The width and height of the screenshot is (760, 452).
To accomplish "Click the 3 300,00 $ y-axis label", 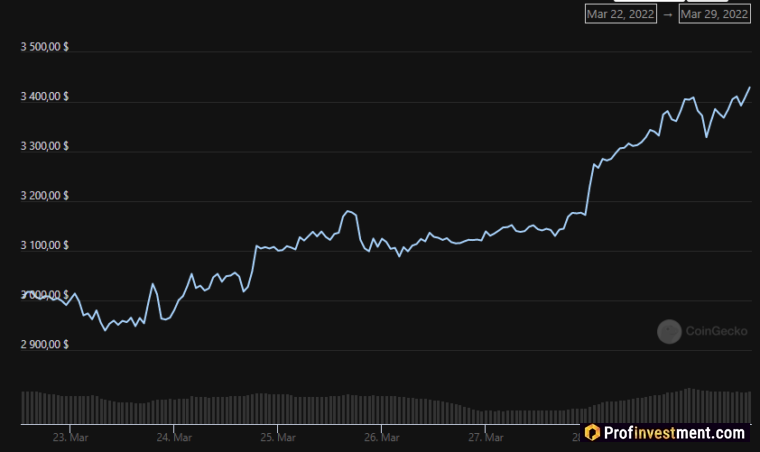I will point(44,146).
